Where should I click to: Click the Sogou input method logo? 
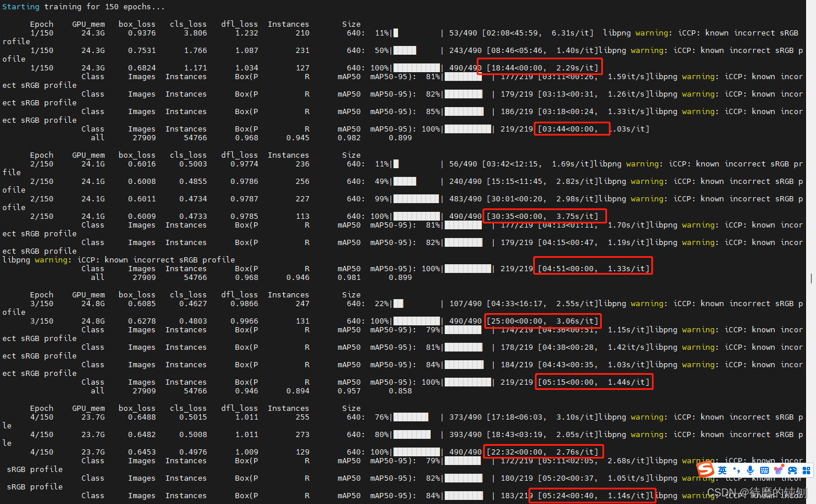(x=705, y=469)
